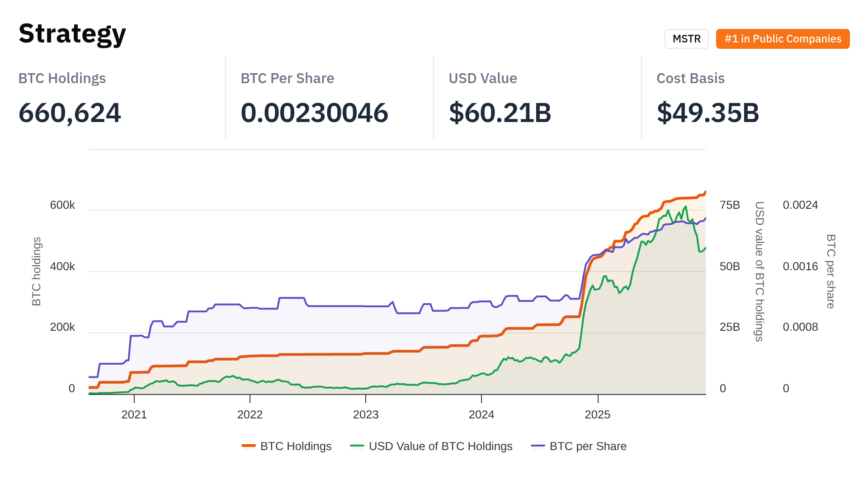868x488 pixels.
Task: Click the 660,624 BTC Holdings value
Action: (70, 113)
